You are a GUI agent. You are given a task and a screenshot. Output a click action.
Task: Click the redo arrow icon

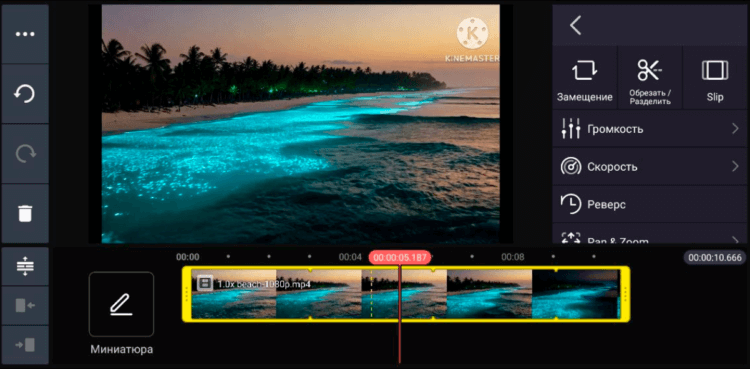(x=25, y=154)
